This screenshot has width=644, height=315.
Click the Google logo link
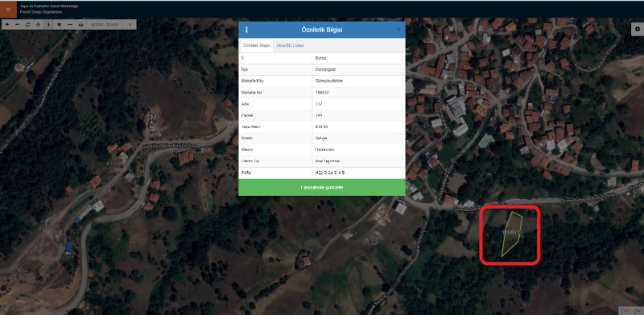pos(630,310)
